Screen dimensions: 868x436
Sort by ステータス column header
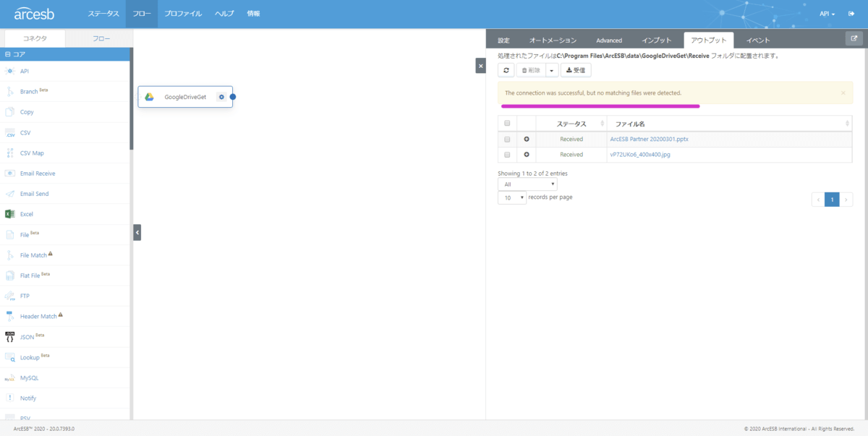pyautogui.click(x=571, y=124)
